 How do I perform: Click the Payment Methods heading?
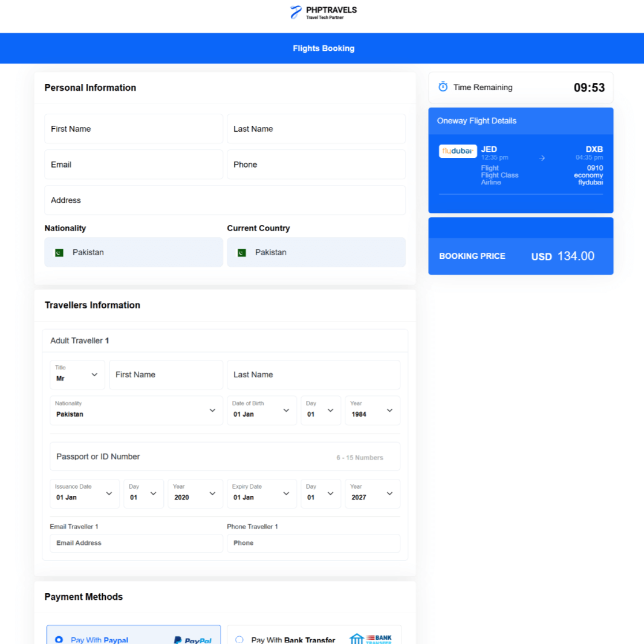(84, 597)
